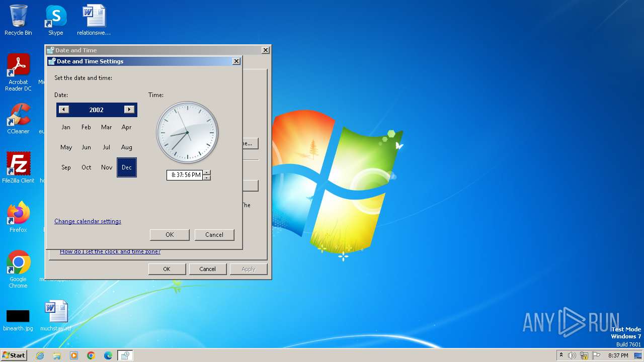Select Oct in the month grid

coord(86,167)
